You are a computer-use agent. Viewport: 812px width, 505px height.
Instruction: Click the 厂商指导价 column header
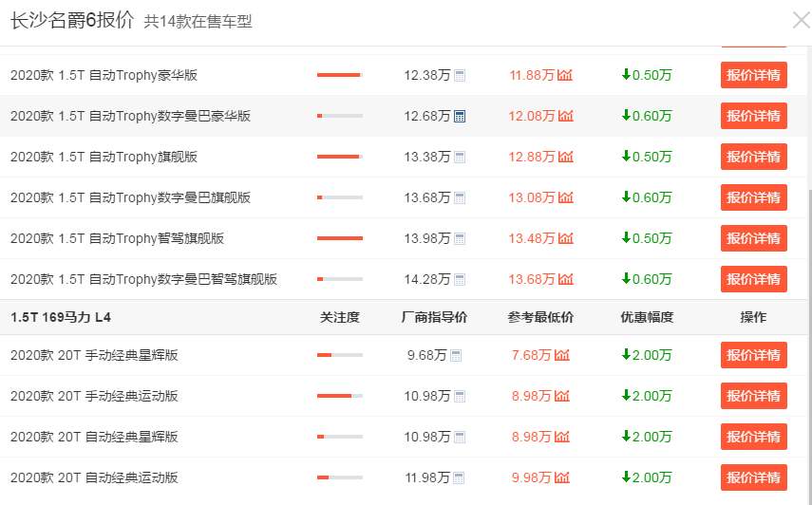tap(434, 317)
